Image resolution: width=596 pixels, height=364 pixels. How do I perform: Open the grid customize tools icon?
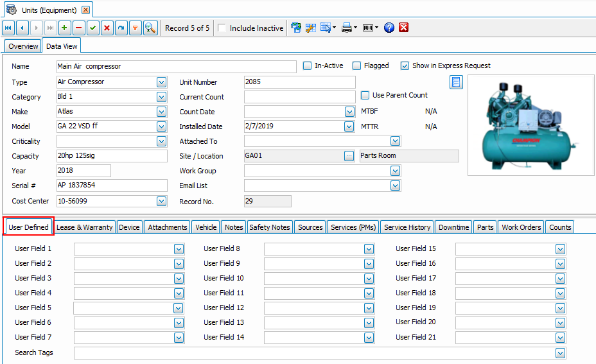pos(311,28)
